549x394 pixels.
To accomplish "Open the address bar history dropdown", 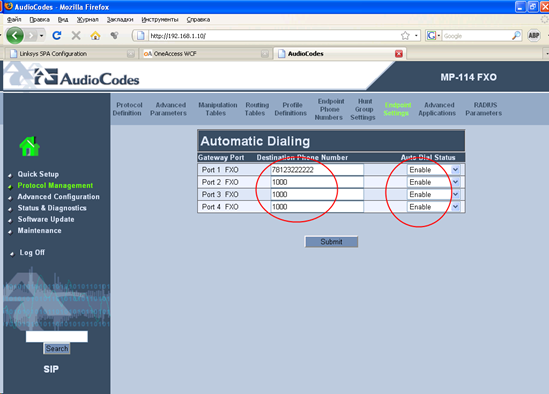I will click(416, 36).
